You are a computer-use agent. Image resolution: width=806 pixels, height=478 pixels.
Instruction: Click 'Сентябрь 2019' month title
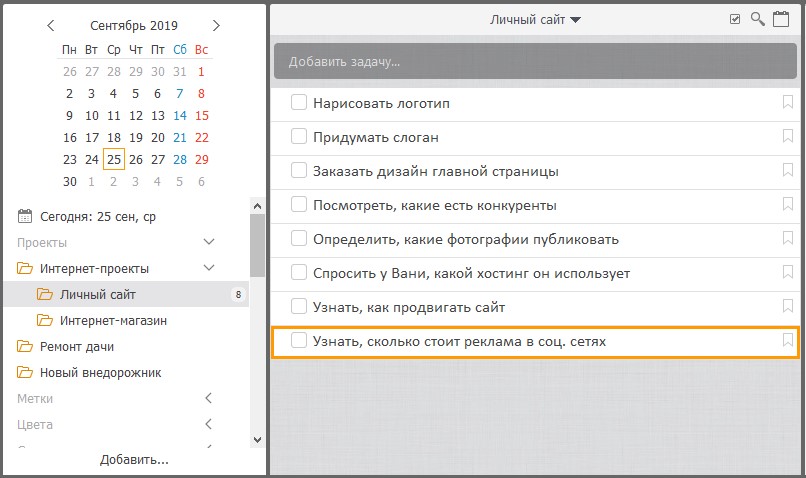tap(134, 25)
